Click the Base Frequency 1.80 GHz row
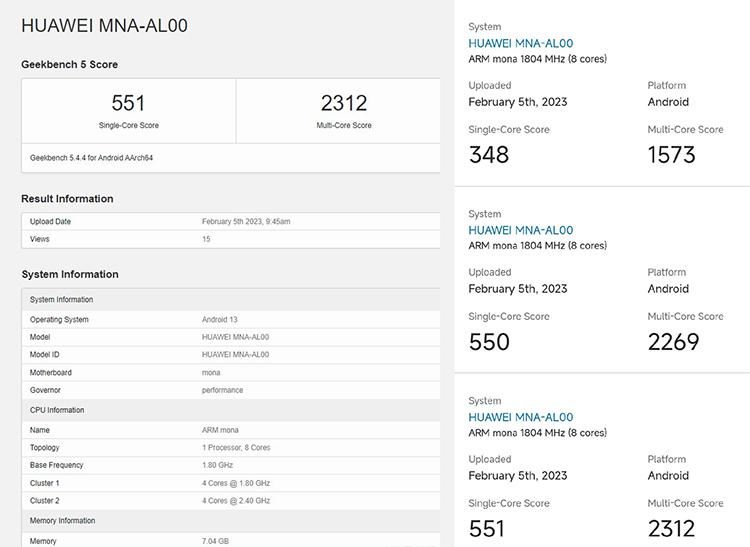This screenshot has height=547, width=750. coord(230,465)
